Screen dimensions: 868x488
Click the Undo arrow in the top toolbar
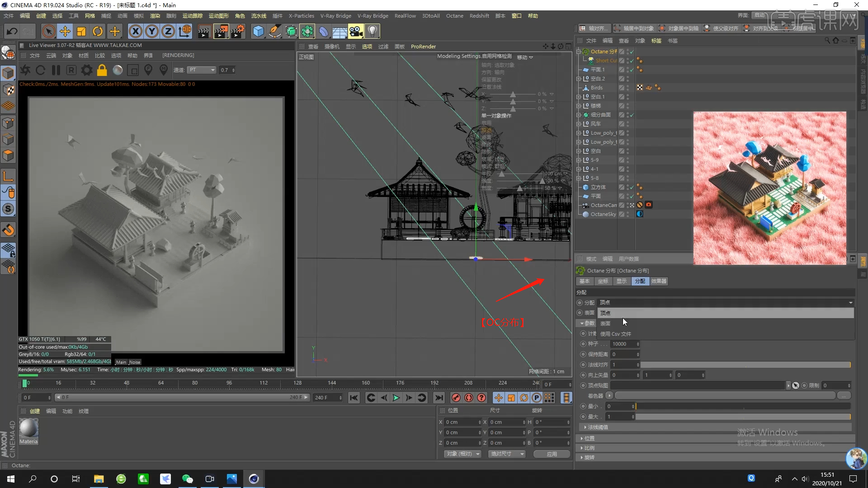click(12, 31)
